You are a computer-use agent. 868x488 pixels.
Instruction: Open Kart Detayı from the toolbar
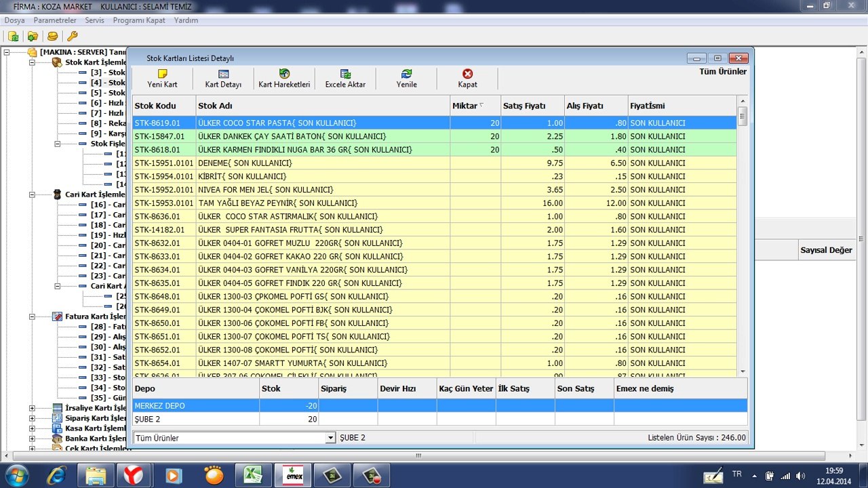[x=223, y=74]
